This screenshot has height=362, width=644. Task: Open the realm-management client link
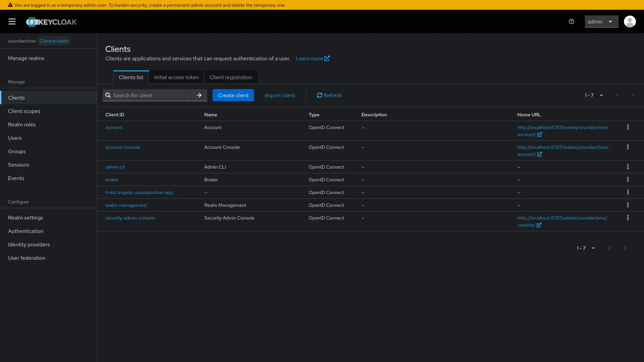(126, 205)
